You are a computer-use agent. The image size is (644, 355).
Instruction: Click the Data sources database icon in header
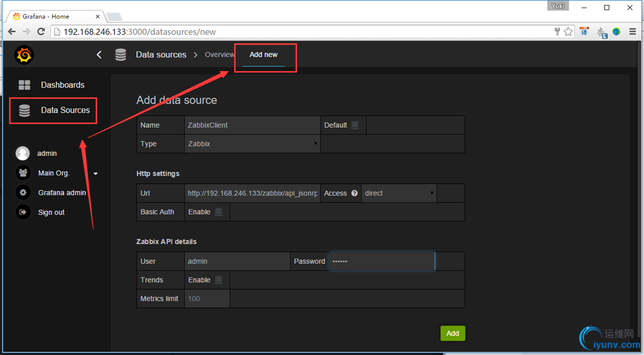click(x=120, y=55)
